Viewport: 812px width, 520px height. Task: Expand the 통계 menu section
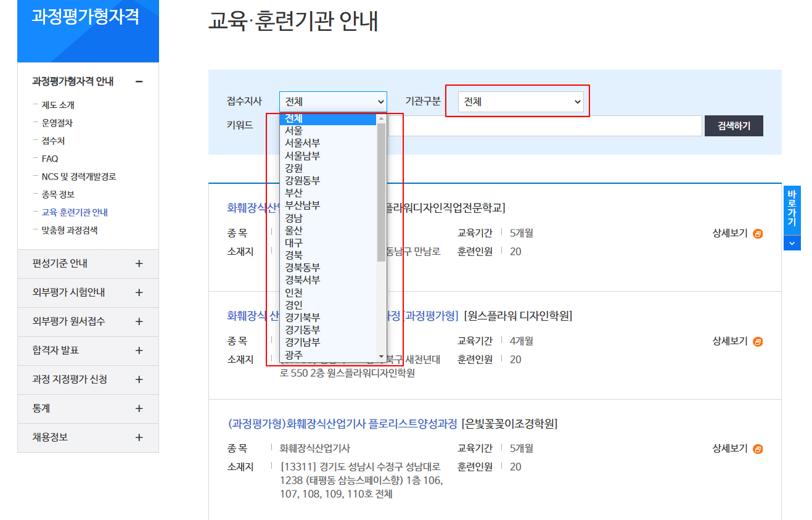88,408
